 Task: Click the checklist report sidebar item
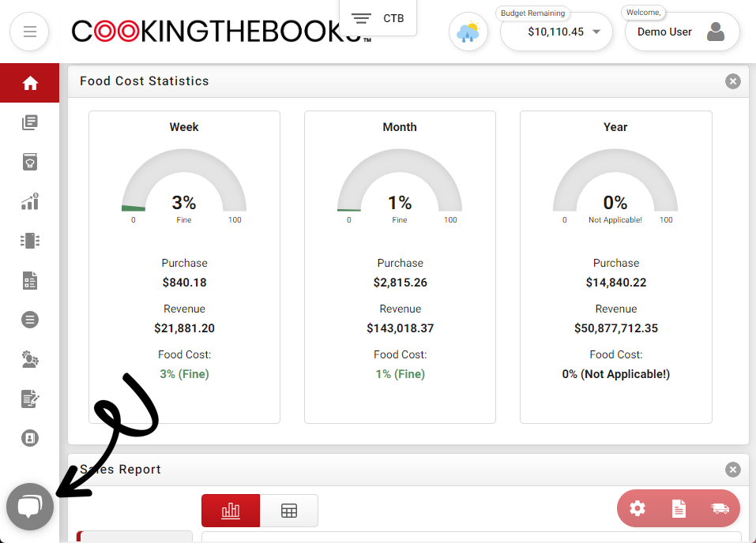pos(30,280)
